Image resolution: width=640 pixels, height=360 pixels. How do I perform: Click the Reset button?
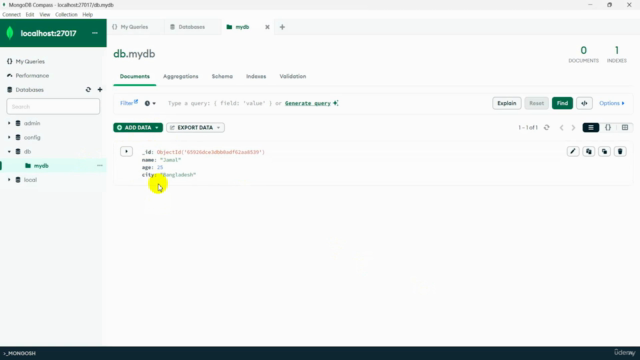(536, 103)
